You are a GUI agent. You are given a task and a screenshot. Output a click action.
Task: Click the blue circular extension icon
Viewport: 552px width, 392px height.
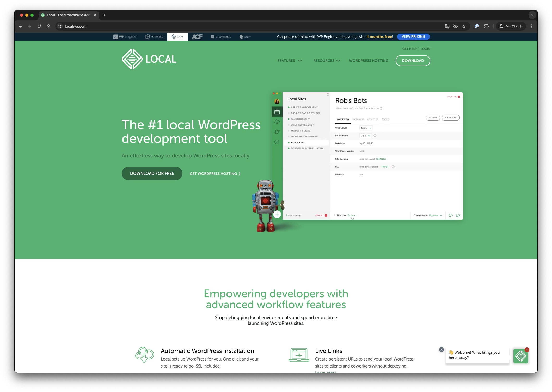[477, 26]
